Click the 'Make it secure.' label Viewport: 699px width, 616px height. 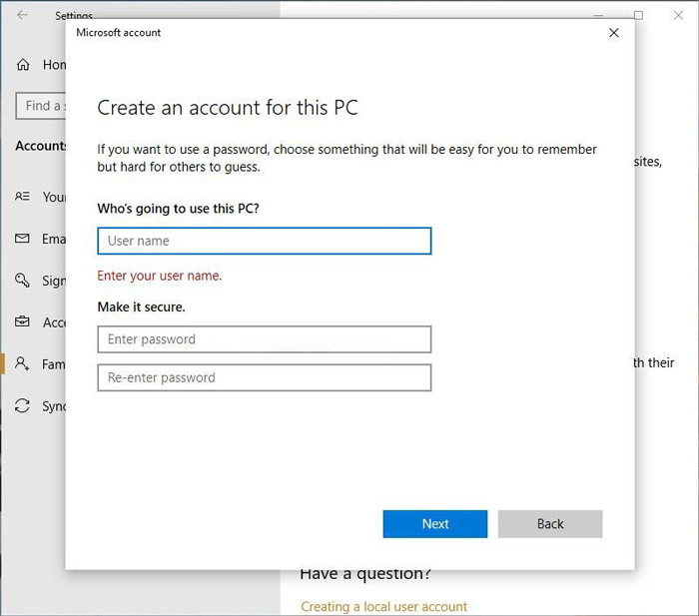[x=141, y=308]
